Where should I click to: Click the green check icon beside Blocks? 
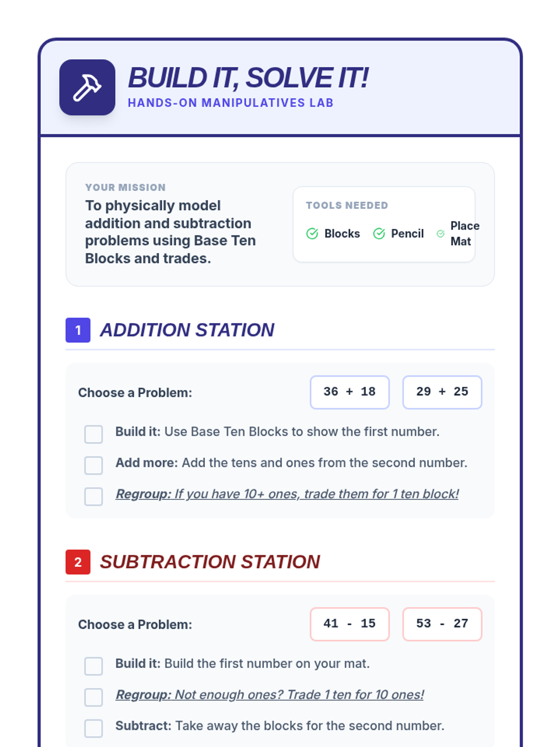pos(312,233)
